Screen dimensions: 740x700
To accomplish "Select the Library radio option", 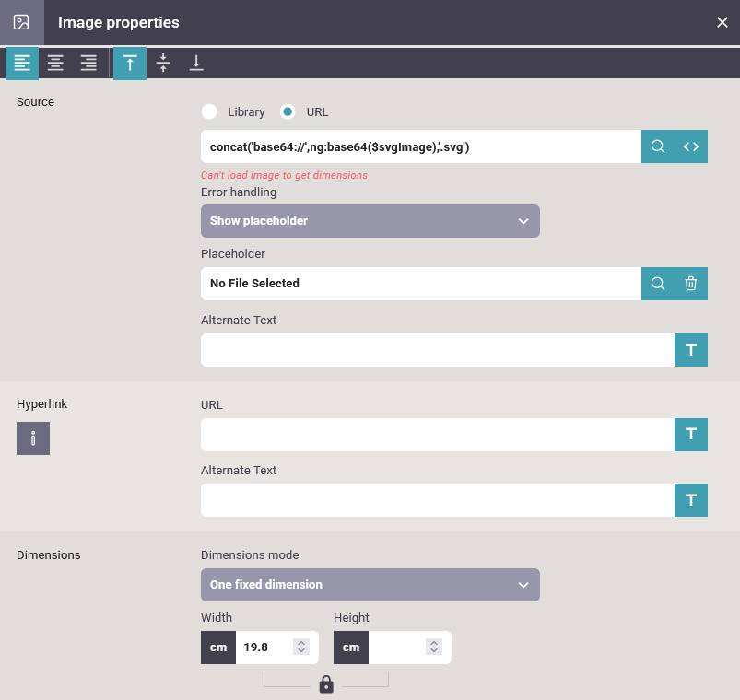I will point(209,112).
